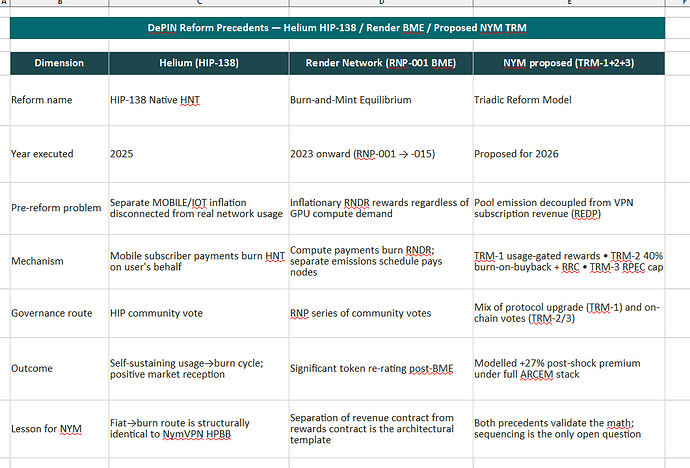Viewport: 690px width, 468px height.
Task: Select the cell 'Significant token re-rating post-BME'
Action: pyautogui.click(x=381, y=369)
